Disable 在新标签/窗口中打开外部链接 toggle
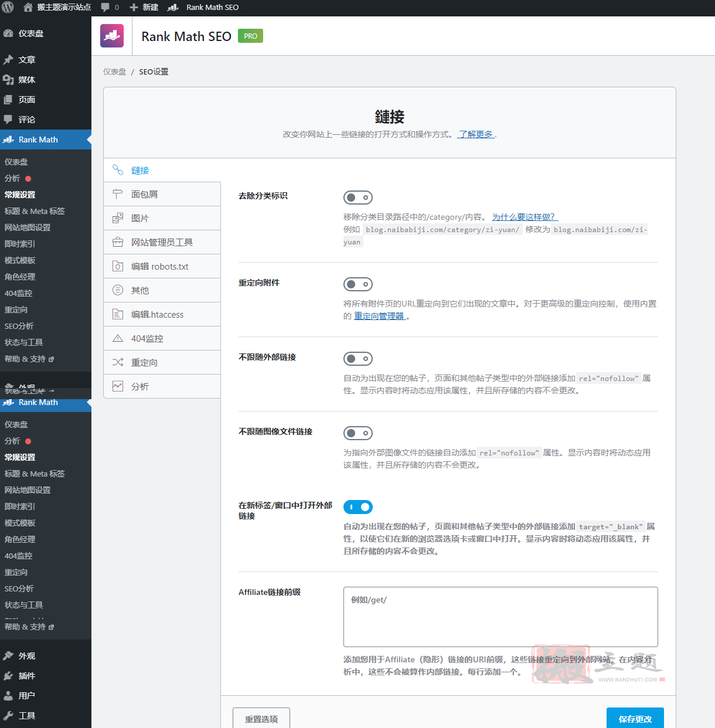 coord(358,507)
